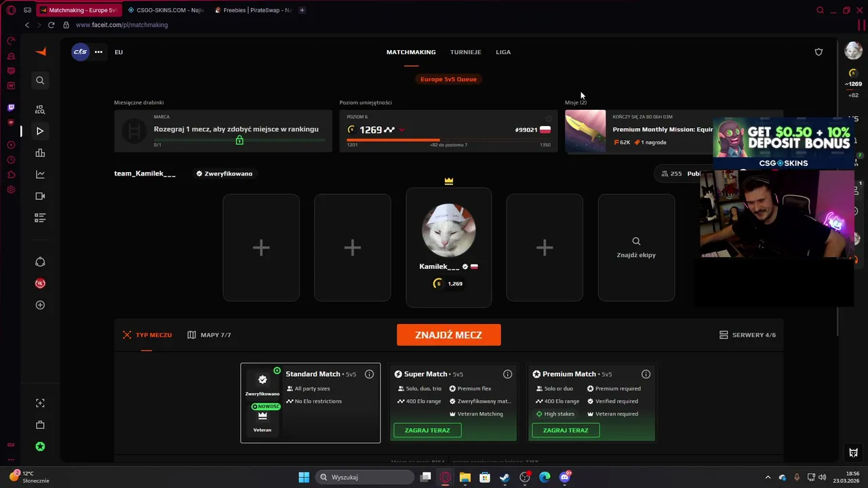Open Microsoft Edge from the taskbar
The height and width of the screenshot is (488, 868).
pyautogui.click(x=545, y=477)
